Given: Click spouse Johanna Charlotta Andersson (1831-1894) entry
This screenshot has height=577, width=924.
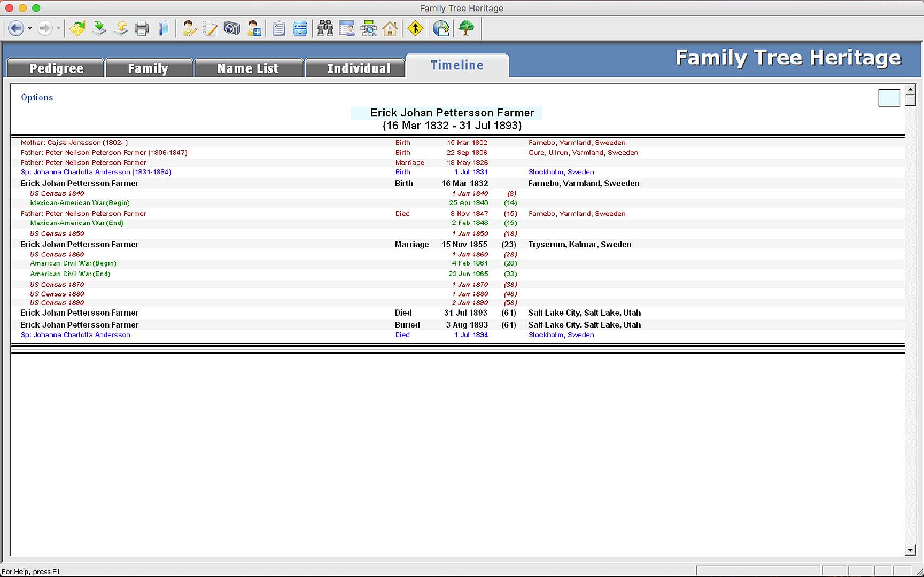Looking at the screenshot, I should pyautogui.click(x=96, y=172).
